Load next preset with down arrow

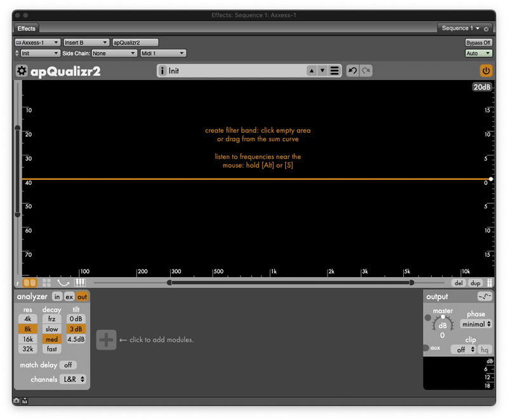323,71
